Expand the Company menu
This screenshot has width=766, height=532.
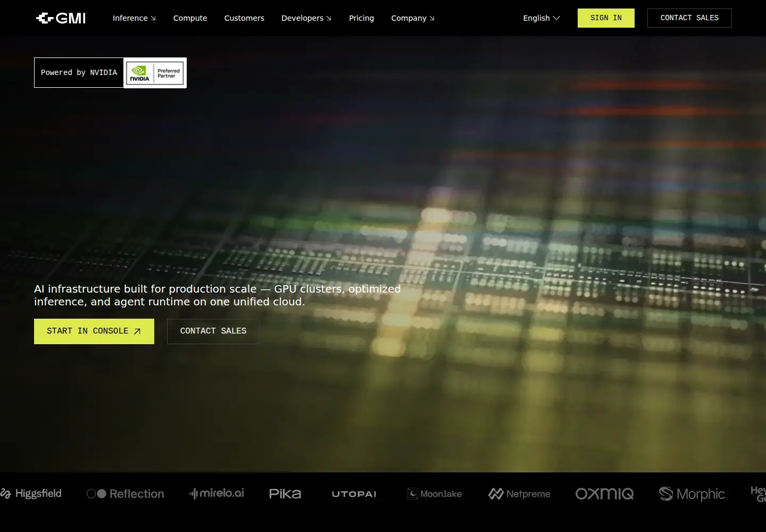pos(413,18)
